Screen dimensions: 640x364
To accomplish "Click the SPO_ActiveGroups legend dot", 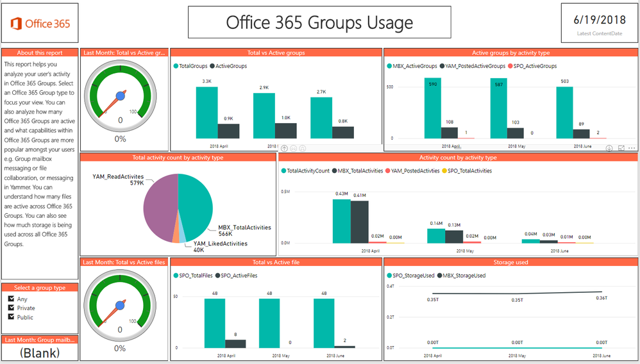I will pos(510,66).
